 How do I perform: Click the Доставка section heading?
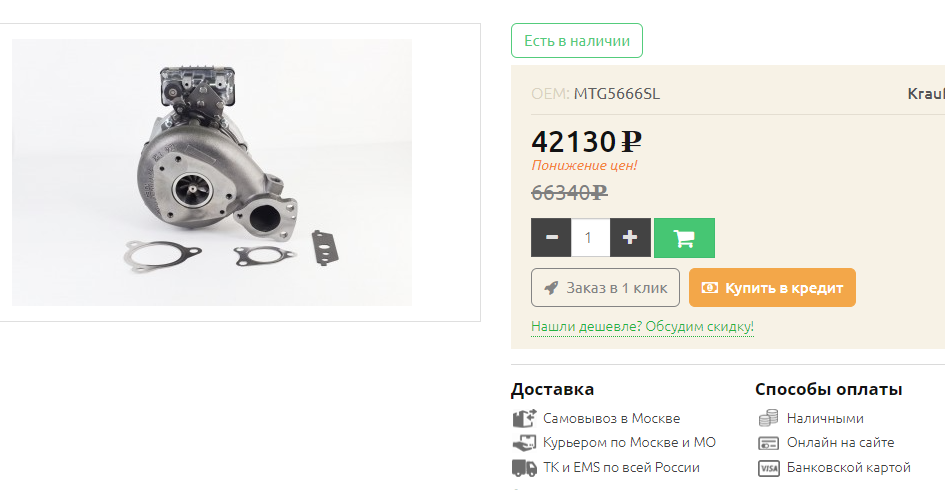[x=552, y=389]
